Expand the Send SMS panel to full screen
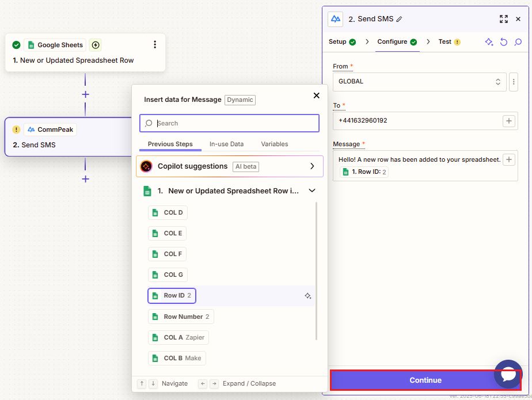The width and height of the screenshot is (532, 400). click(x=503, y=19)
